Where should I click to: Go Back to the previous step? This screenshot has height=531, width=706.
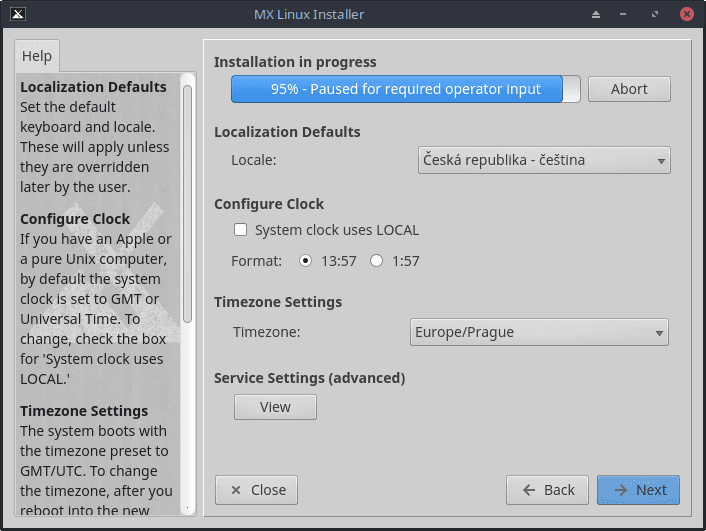tap(547, 490)
